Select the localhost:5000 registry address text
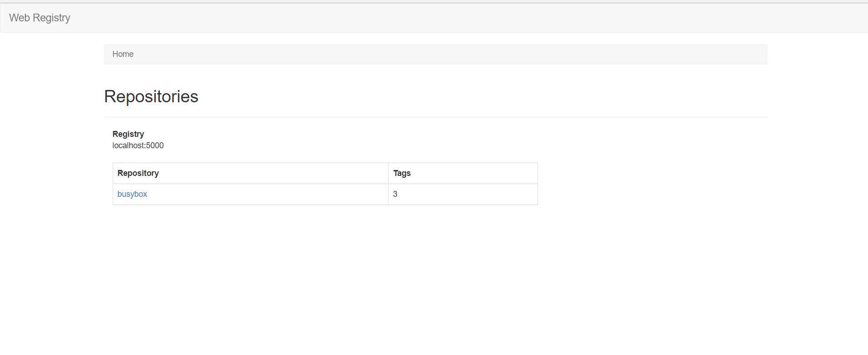Viewport: 868px width, 355px height. click(138, 145)
